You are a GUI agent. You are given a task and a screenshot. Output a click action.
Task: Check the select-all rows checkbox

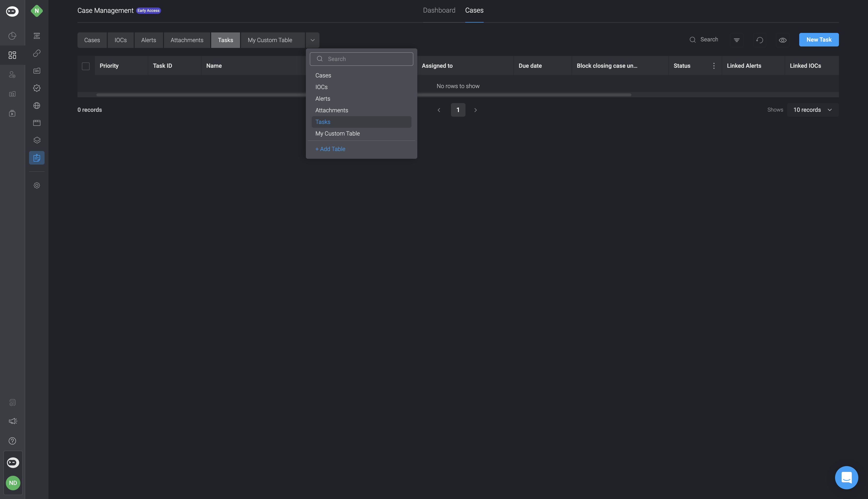[x=86, y=66]
